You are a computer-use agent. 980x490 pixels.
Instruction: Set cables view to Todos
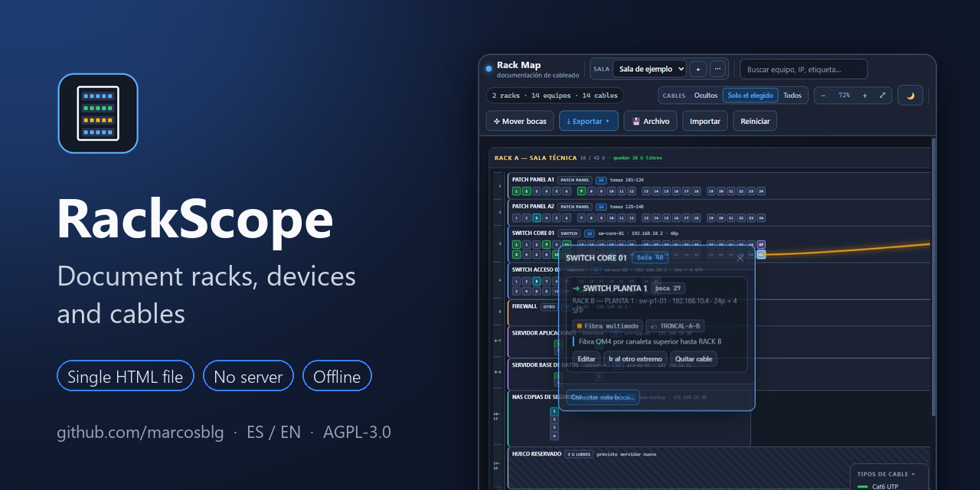792,96
